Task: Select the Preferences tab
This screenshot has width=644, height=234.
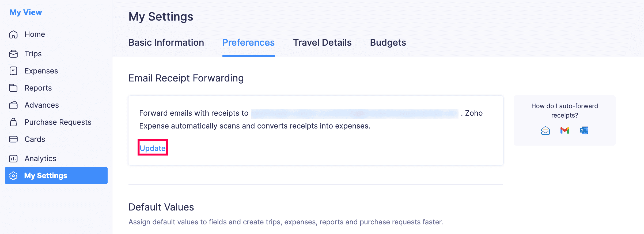Action: (x=248, y=42)
